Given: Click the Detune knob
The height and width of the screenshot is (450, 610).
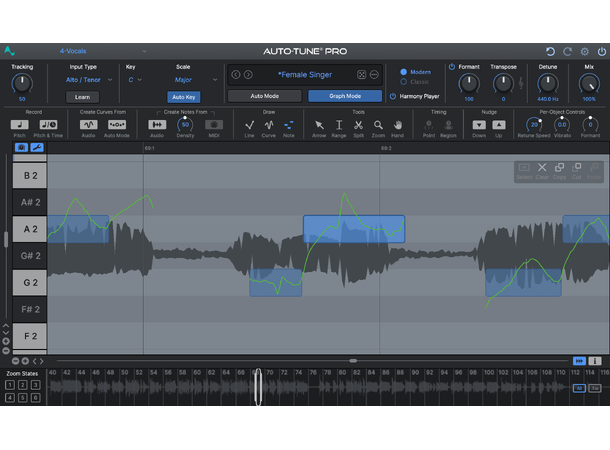Looking at the screenshot, I should click(x=548, y=84).
